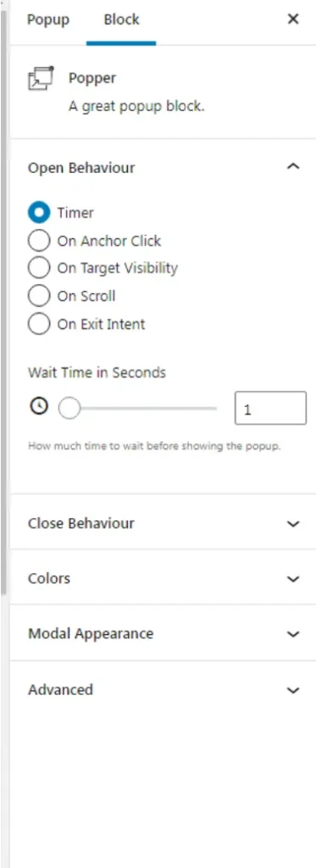Open the Modal Appearance section
316x868 pixels.
[x=164, y=633]
